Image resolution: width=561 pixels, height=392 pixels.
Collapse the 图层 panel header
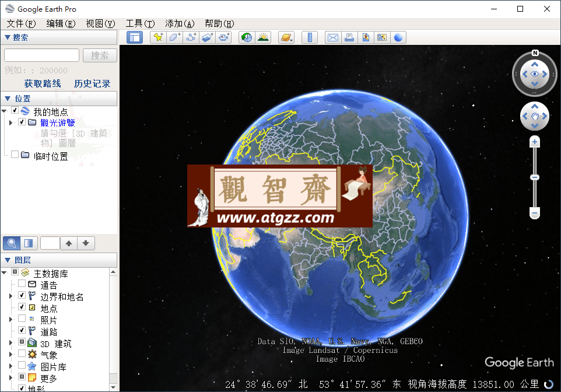click(59, 260)
